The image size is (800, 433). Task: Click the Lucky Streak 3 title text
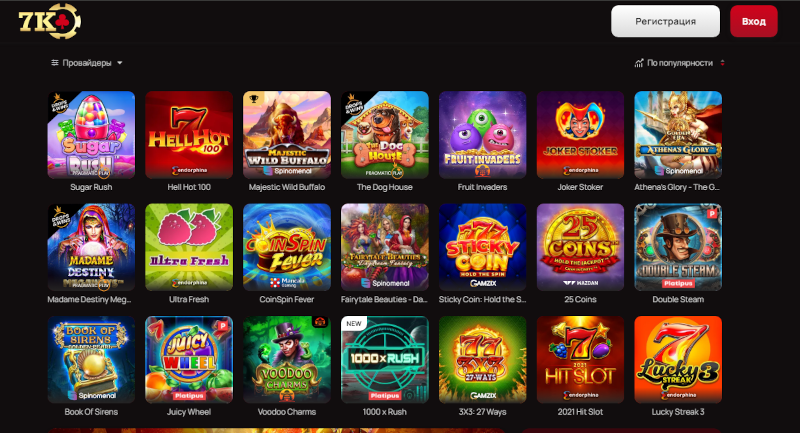(678, 412)
